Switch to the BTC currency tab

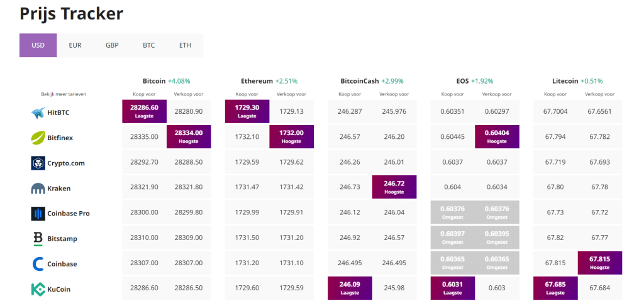tap(148, 45)
